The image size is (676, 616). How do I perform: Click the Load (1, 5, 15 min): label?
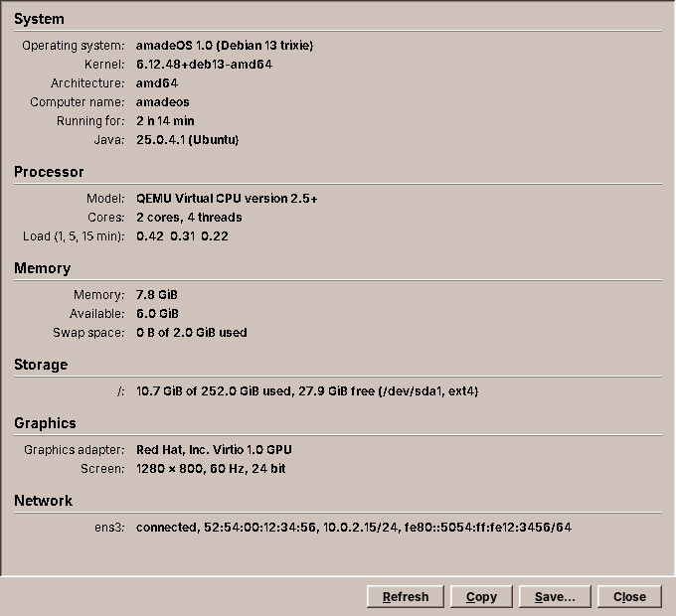click(x=74, y=236)
